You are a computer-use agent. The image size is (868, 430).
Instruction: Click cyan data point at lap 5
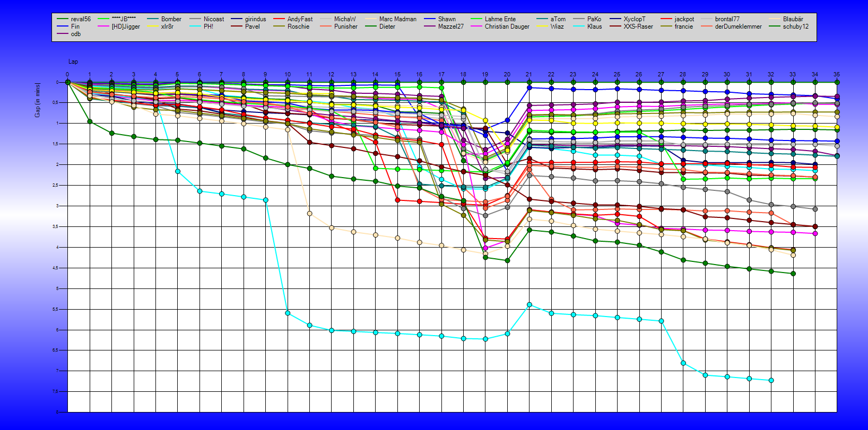click(x=177, y=171)
